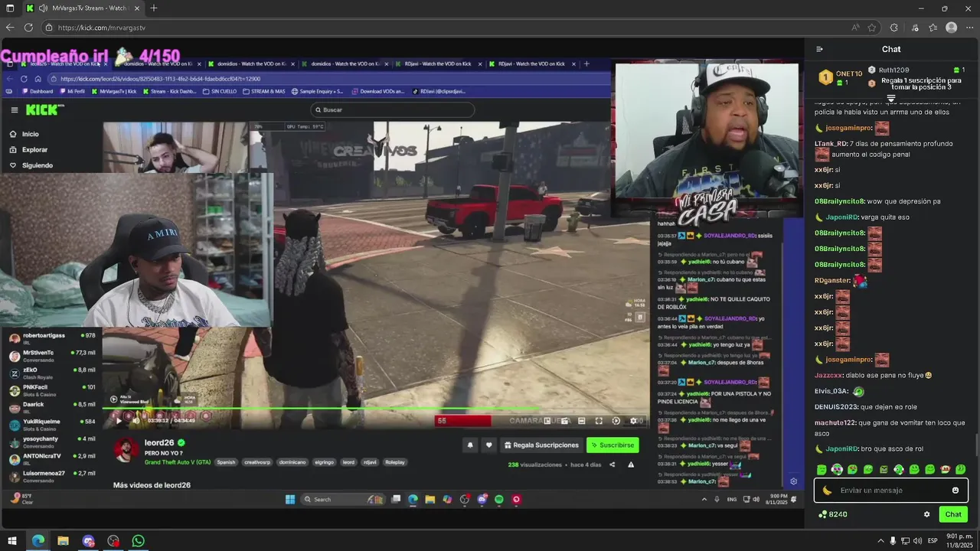
Task: Click the microphone icon in system tray
Action: 893,540
